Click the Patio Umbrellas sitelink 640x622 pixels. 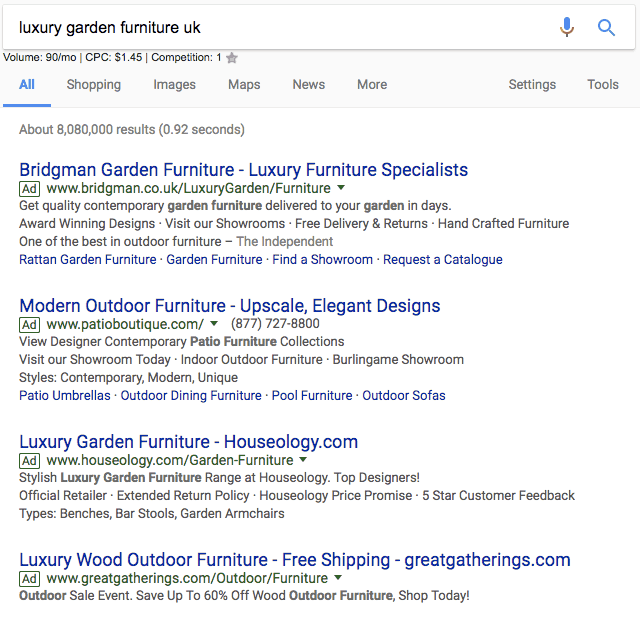65,395
